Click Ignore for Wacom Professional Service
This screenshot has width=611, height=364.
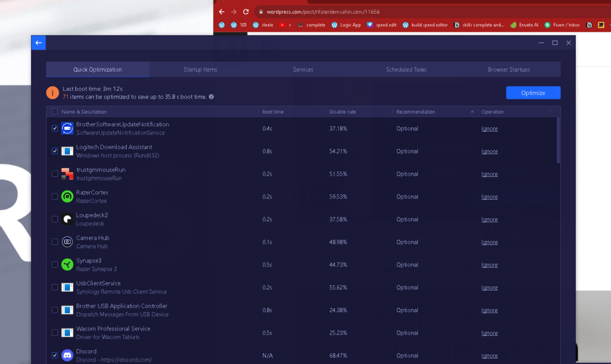pos(490,333)
